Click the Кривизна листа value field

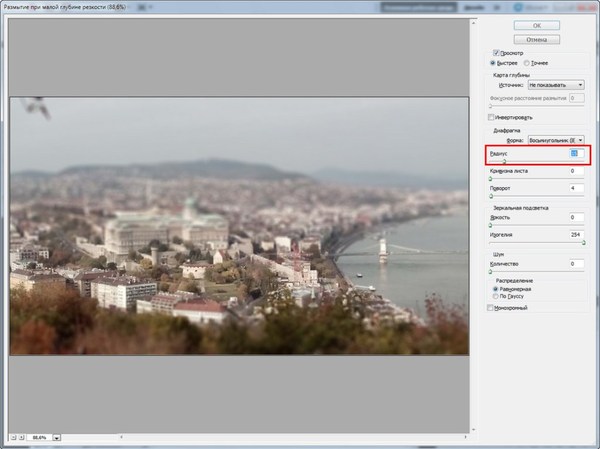[572, 171]
